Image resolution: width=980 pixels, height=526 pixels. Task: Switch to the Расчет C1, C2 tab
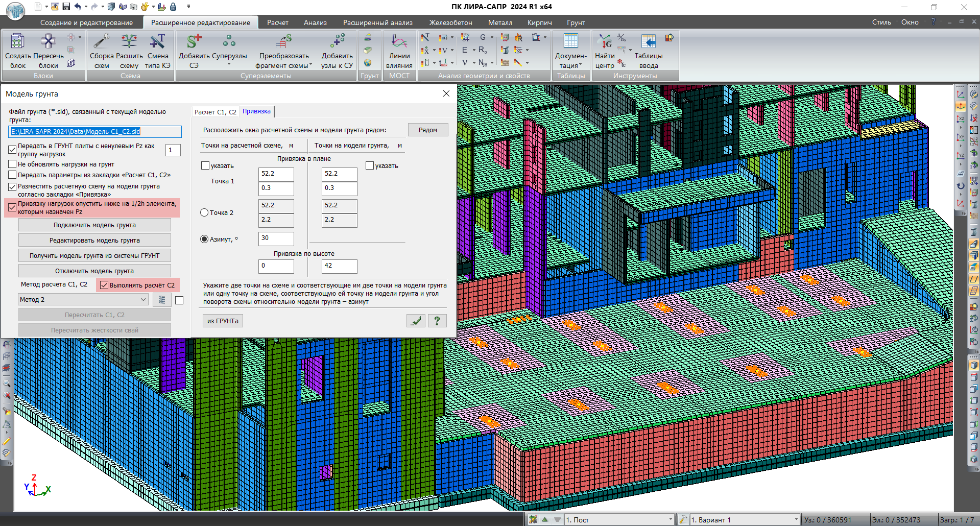coord(215,112)
